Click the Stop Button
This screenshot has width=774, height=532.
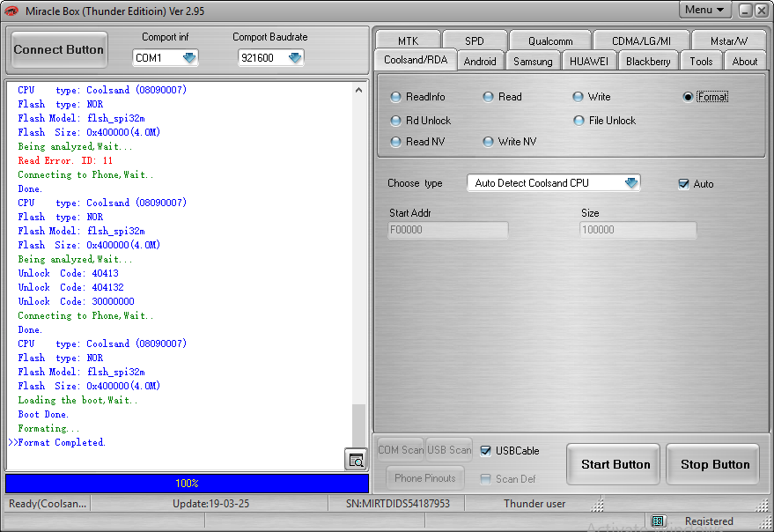[x=712, y=464]
